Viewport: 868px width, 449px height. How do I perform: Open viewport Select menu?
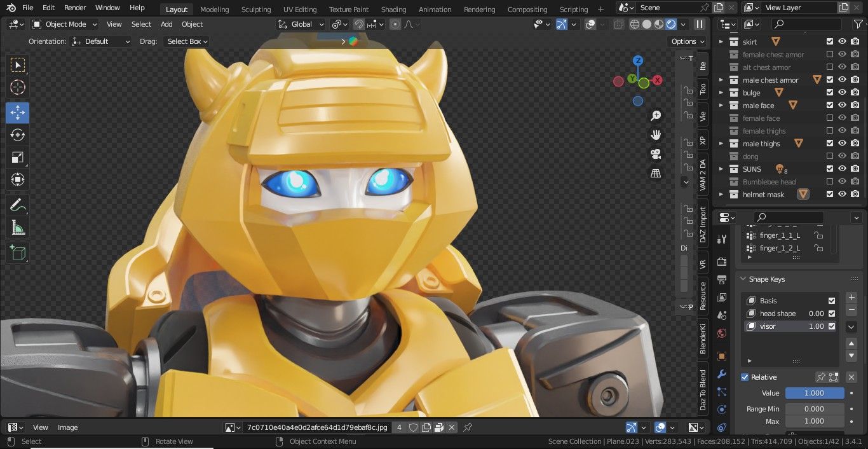click(x=141, y=24)
